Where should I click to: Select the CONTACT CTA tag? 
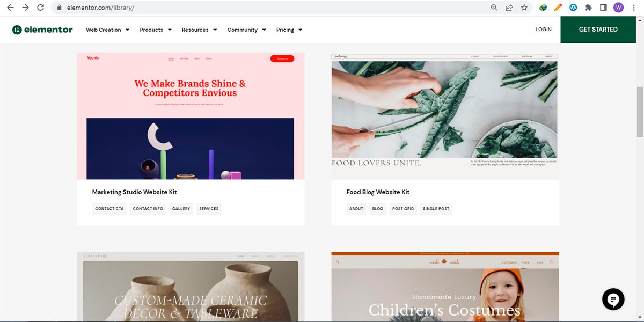109,209
